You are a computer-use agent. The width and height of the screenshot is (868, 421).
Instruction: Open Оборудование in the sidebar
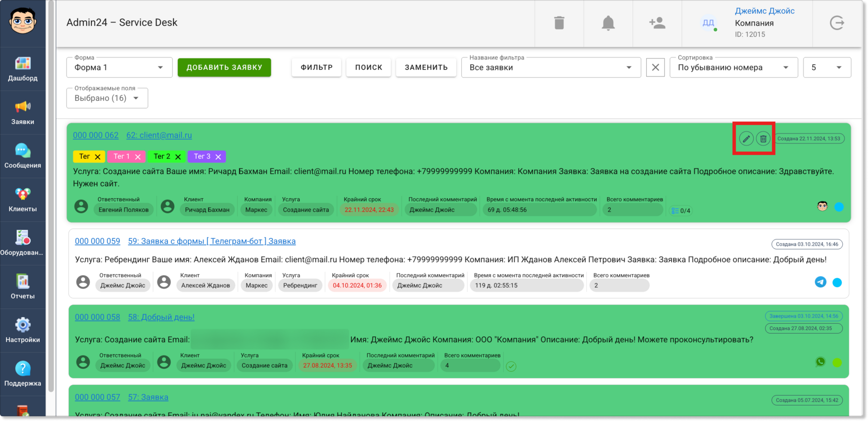click(x=23, y=243)
